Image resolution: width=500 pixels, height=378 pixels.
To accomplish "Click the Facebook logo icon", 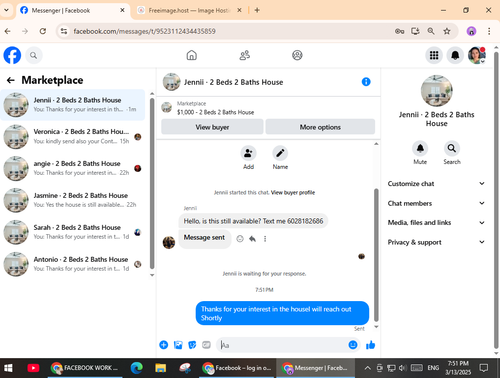I will tap(12, 55).
